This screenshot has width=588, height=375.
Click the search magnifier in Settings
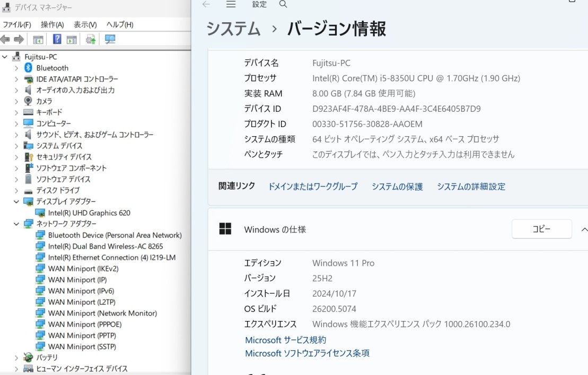click(283, 4)
